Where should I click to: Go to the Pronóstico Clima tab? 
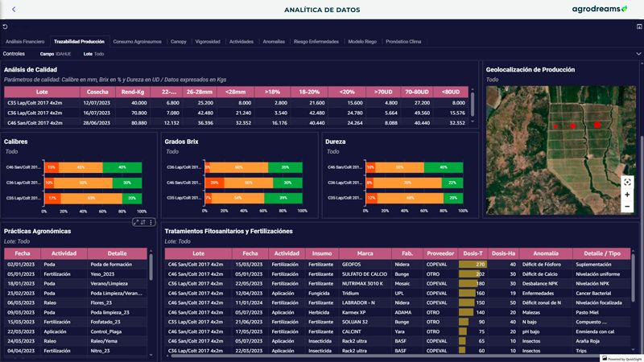click(x=403, y=41)
